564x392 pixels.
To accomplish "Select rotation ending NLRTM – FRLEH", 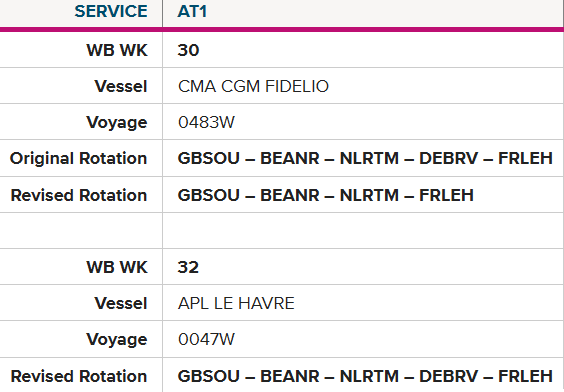I will [326, 195].
